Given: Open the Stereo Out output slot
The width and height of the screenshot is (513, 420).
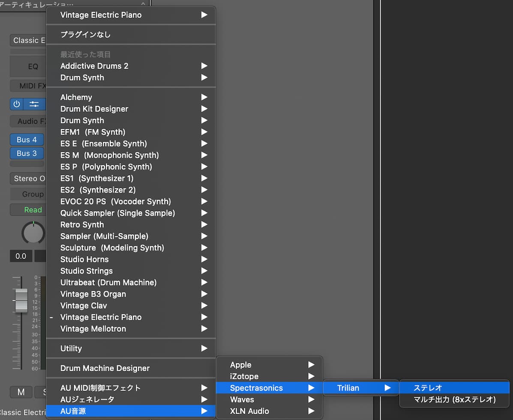Looking at the screenshot, I should 28,179.
